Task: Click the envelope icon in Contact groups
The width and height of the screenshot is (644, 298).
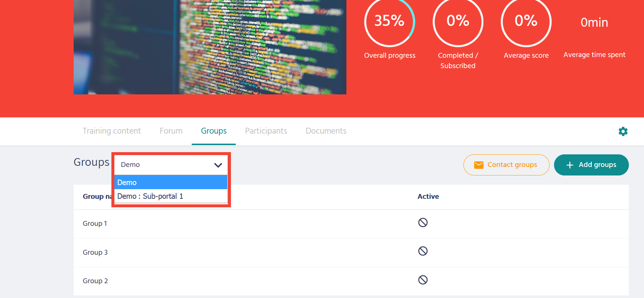Action: 479,165
